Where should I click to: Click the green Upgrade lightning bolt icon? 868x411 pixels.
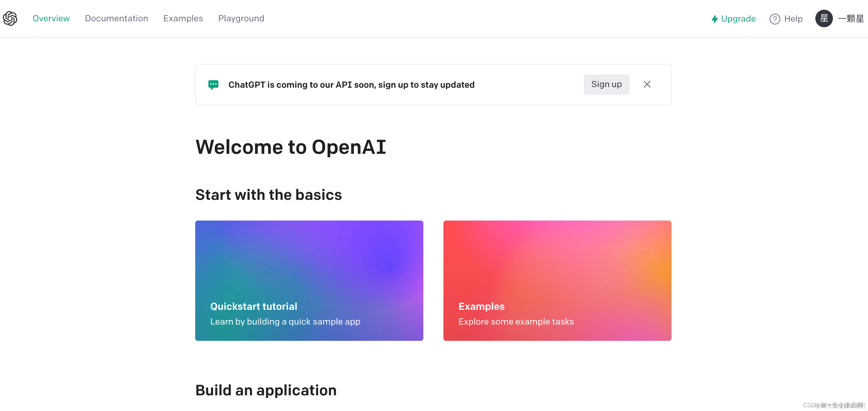(714, 19)
